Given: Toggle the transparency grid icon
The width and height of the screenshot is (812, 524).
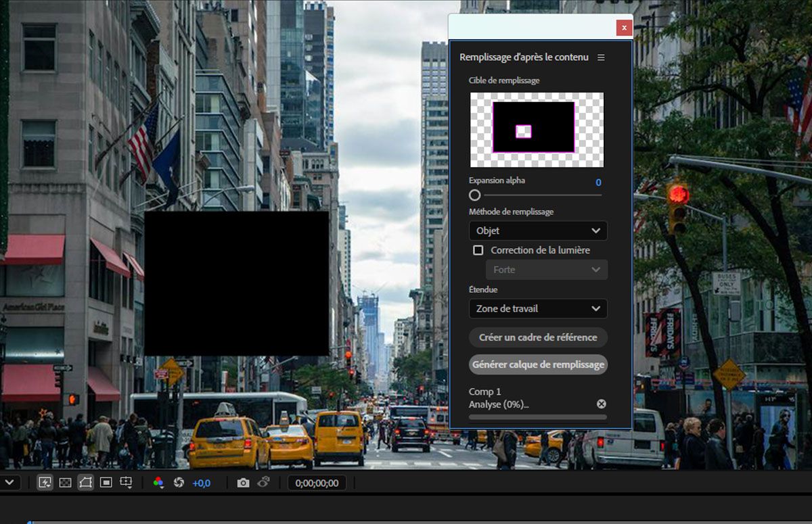Looking at the screenshot, I should [x=65, y=483].
